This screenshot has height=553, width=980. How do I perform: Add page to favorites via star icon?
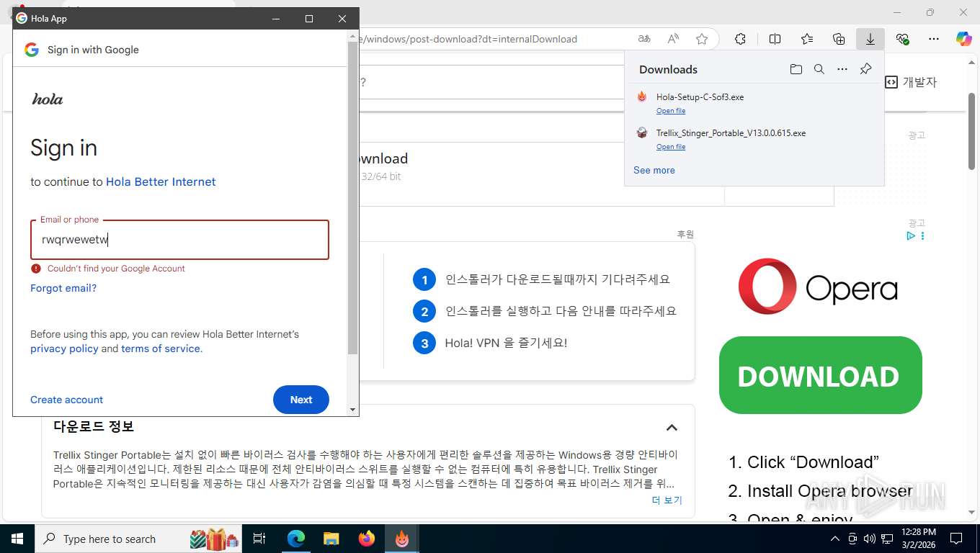pyautogui.click(x=702, y=39)
